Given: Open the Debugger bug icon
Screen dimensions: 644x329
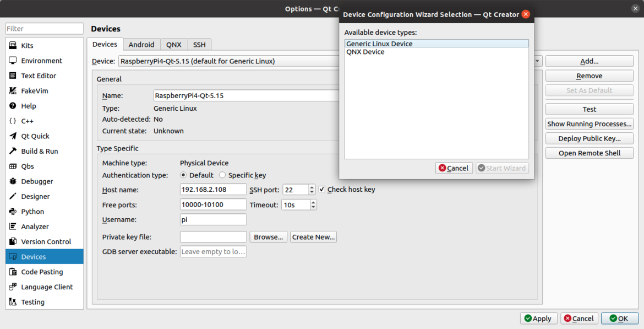Looking at the screenshot, I should 13,181.
